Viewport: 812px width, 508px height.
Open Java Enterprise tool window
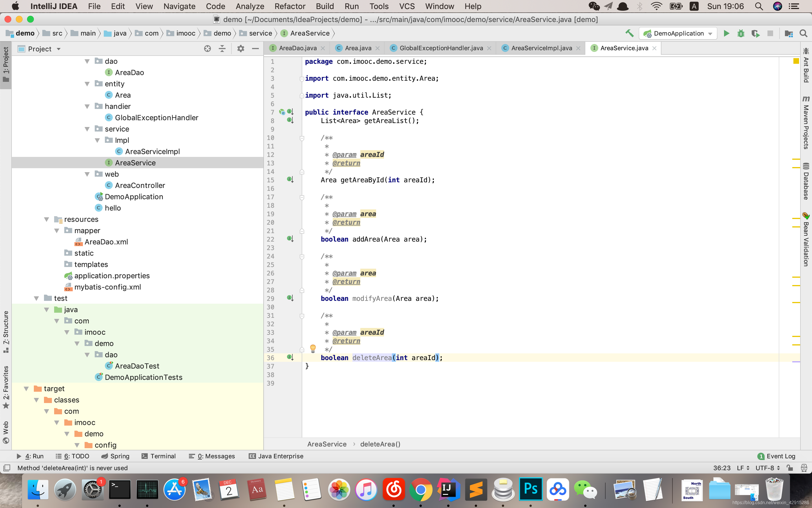pos(276,456)
